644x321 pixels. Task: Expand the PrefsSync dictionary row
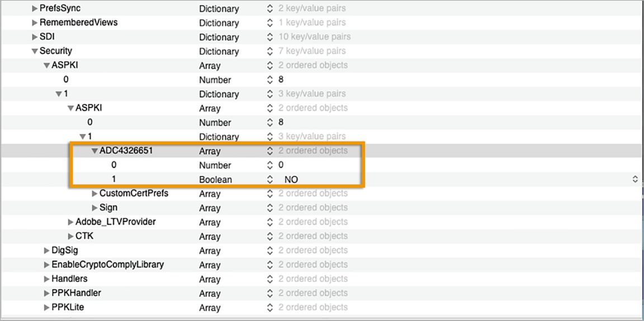tap(35, 9)
